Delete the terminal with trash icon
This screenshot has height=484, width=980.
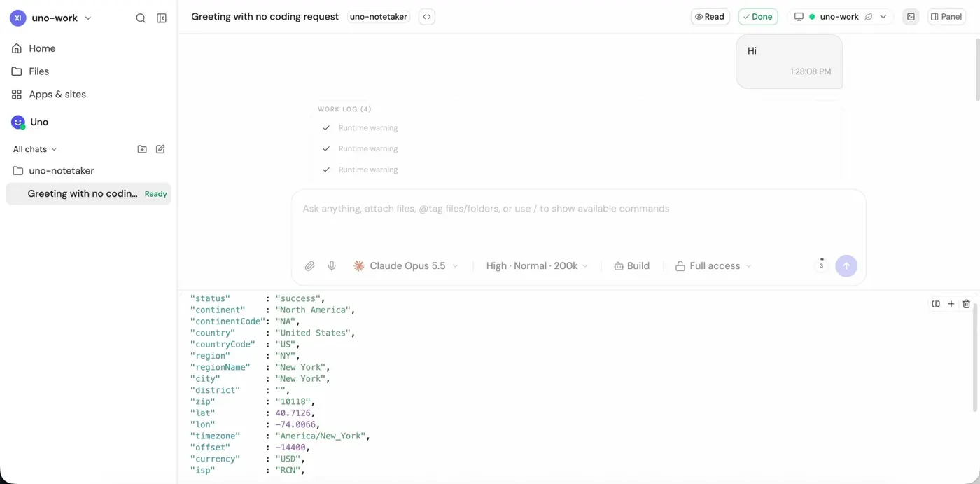pos(967,304)
